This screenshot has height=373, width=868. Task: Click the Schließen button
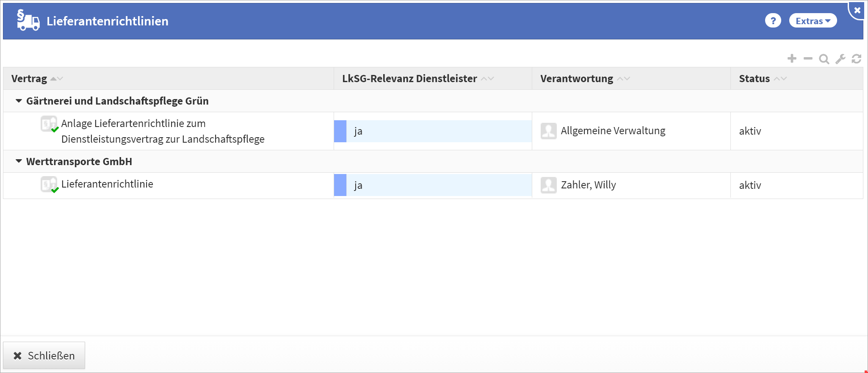click(44, 356)
